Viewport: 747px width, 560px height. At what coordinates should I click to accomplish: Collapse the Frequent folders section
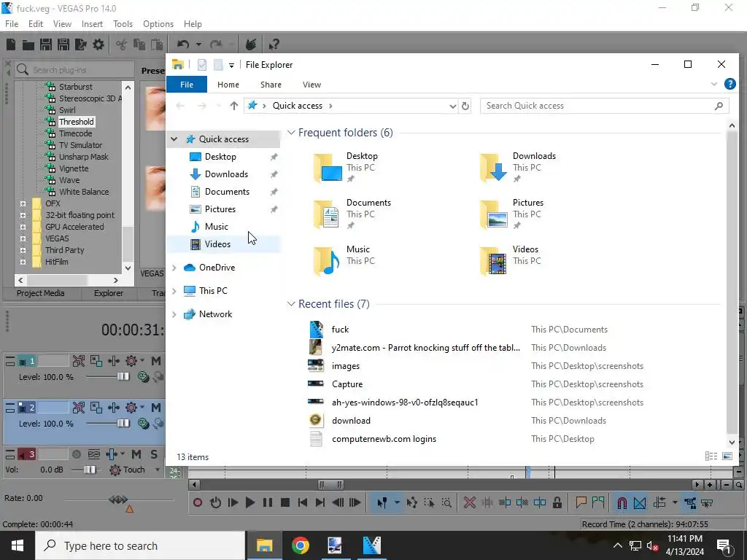click(x=291, y=133)
